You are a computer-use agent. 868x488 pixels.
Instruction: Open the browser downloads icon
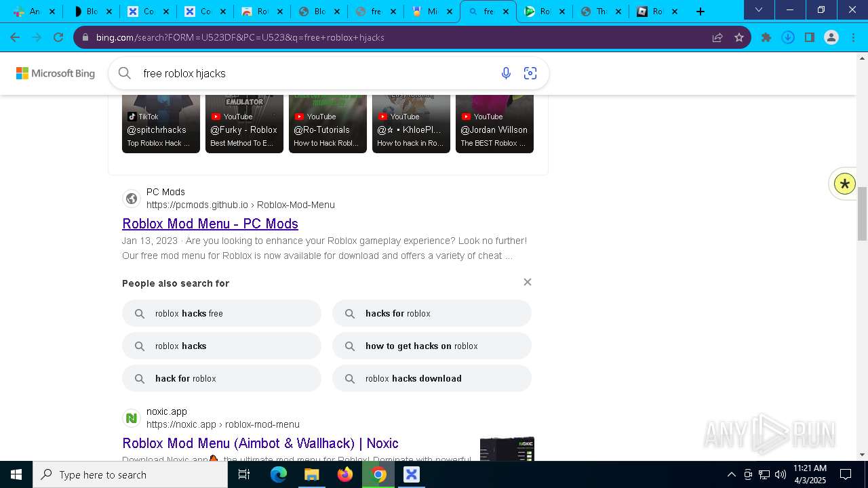(x=788, y=38)
